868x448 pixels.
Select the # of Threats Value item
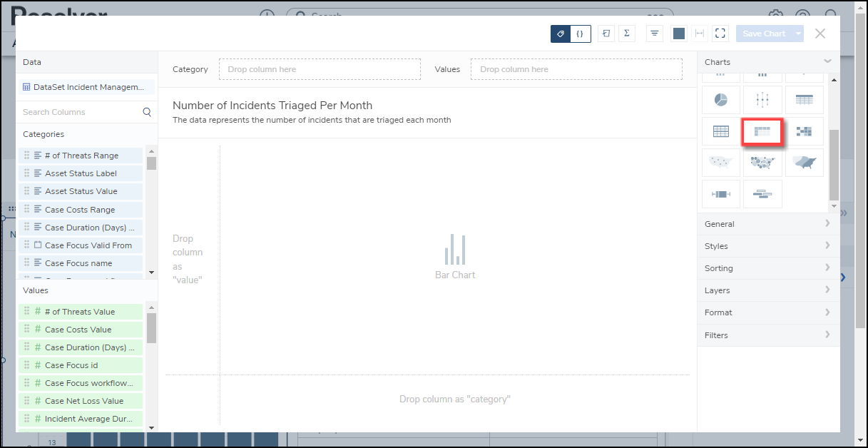click(x=81, y=312)
